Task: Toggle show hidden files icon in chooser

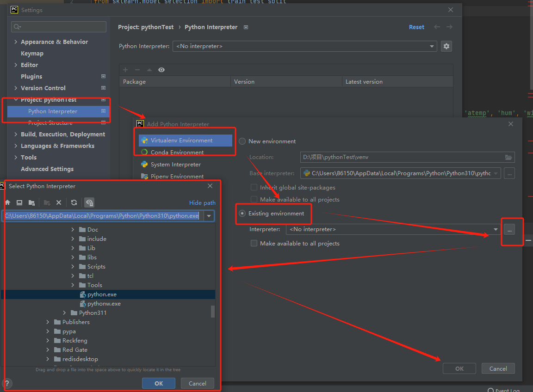Action: tap(89, 203)
